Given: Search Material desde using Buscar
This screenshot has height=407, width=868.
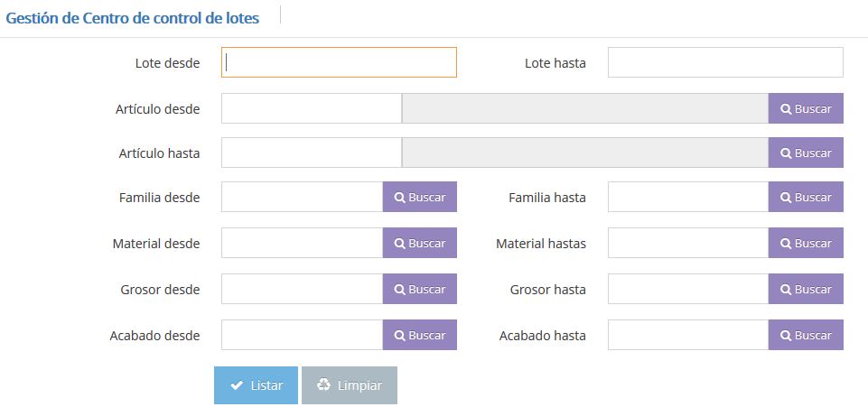Looking at the screenshot, I should tap(420, 243).
